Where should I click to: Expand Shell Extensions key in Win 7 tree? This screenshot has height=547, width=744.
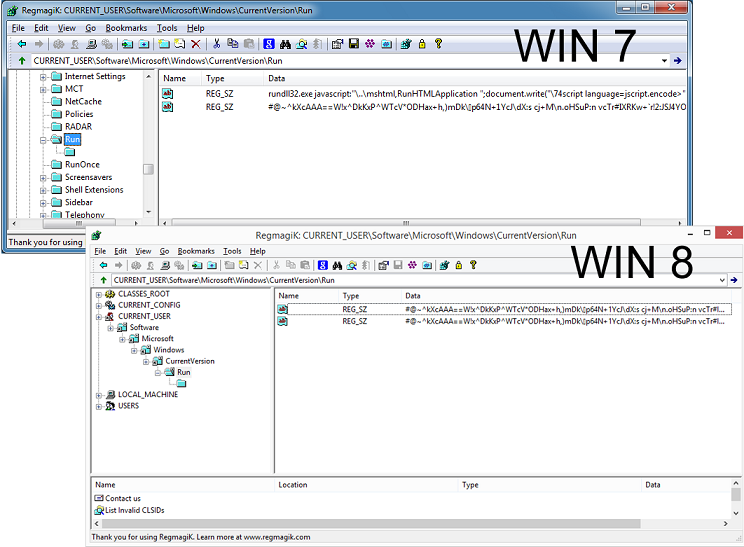click(x=43, y=190)
